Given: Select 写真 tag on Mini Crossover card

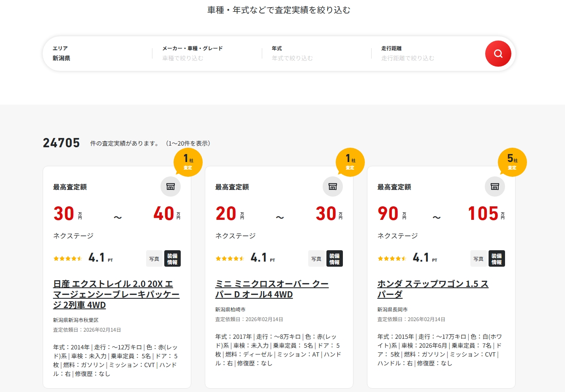Looking at the screenshot, I should point(316,259).
